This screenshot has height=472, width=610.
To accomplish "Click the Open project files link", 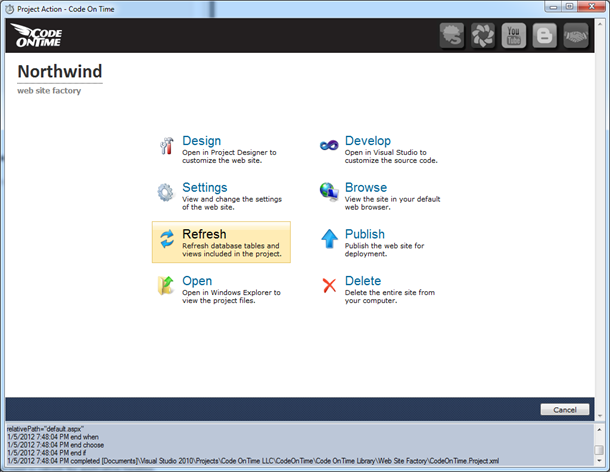I will [197, 281].
